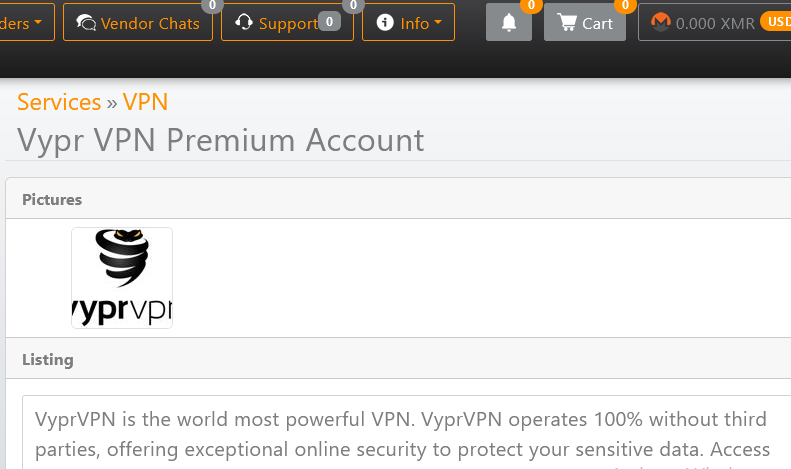
Task: Go to the Services breadcrumb link
Action: 59,102
